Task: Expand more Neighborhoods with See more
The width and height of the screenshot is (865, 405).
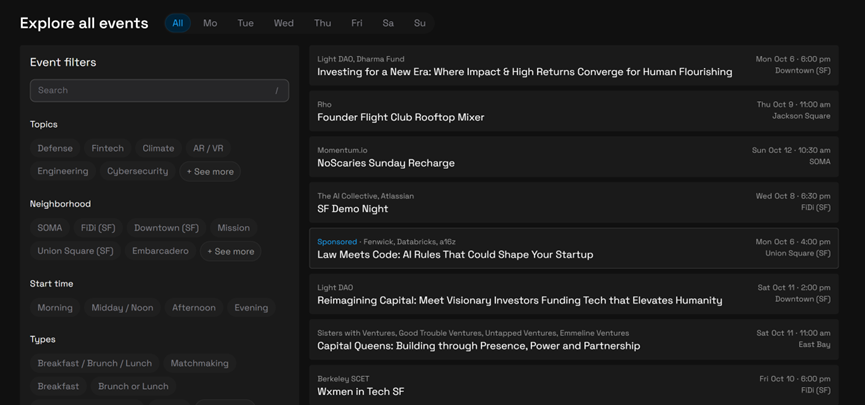Action: pyautogui.click(x=231, y=252)
